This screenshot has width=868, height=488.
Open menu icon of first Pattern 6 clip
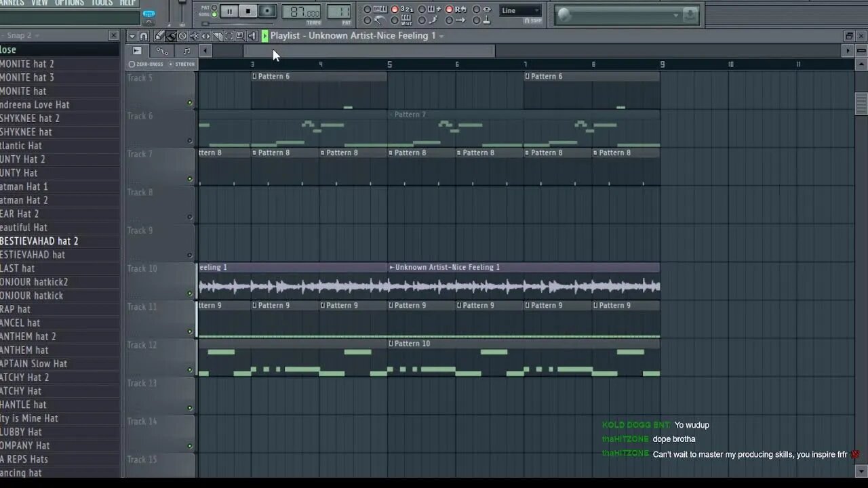tap(254, 77)
